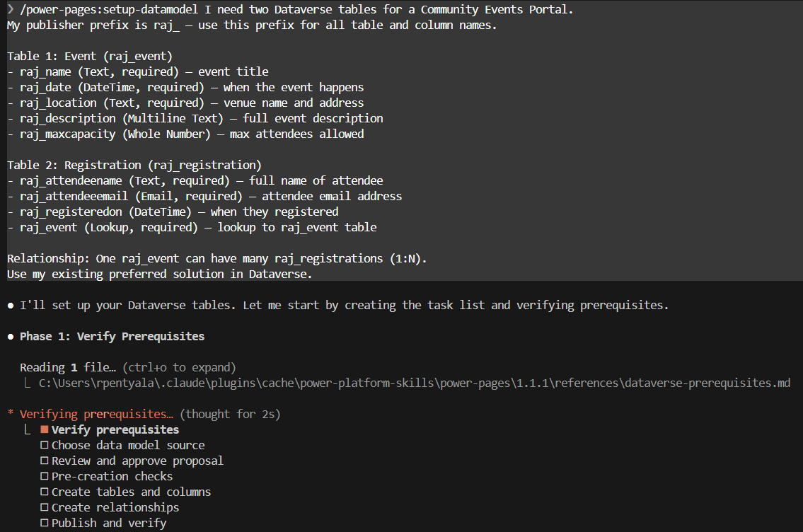Click the "(ctrl+o to expand)" hint
This screenshot has width=803, height=532.
[179, 367]
